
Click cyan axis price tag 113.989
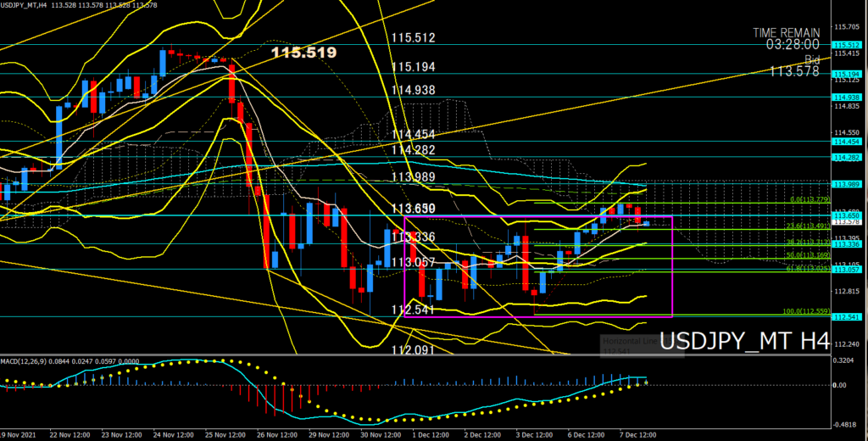click(x=847, y=184)
